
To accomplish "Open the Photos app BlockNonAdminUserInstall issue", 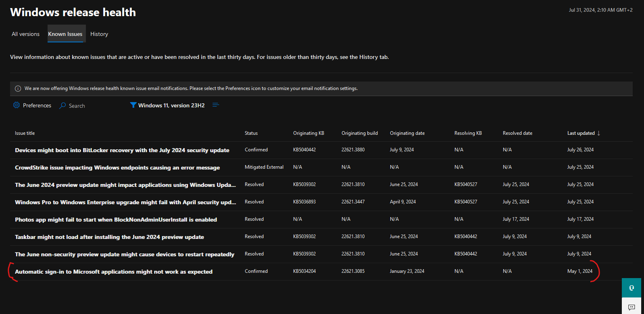I will 116,220.
